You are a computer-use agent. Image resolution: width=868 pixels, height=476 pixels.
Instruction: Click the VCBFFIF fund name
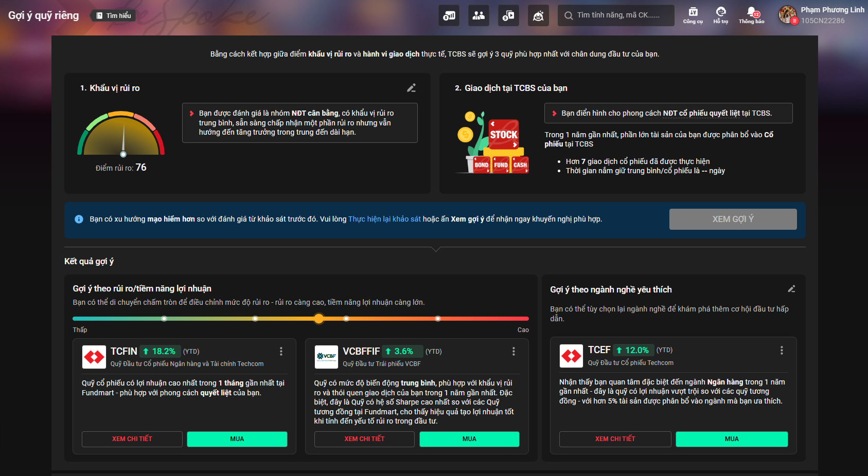coord(361,351)
